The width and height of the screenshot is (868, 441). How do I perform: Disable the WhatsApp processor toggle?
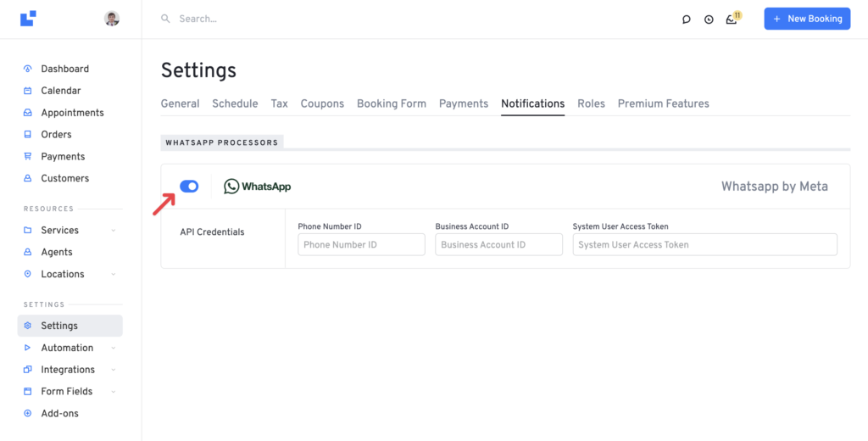tap(189, 187)
